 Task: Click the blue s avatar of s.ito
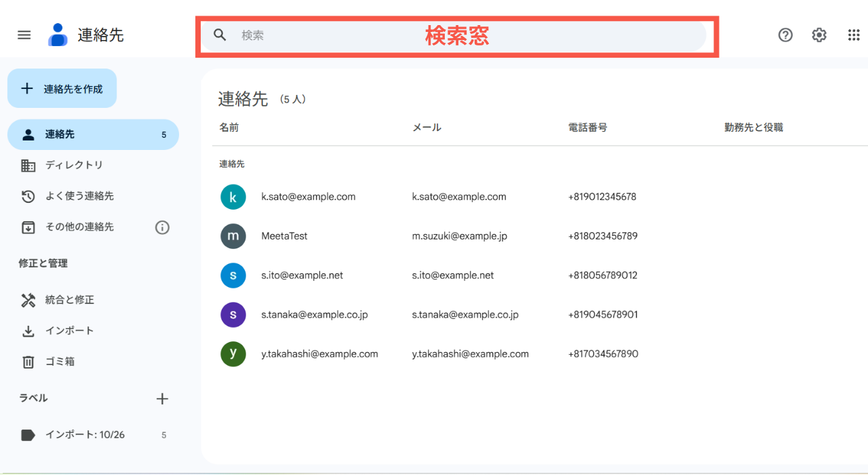click(x=233, y=275)
